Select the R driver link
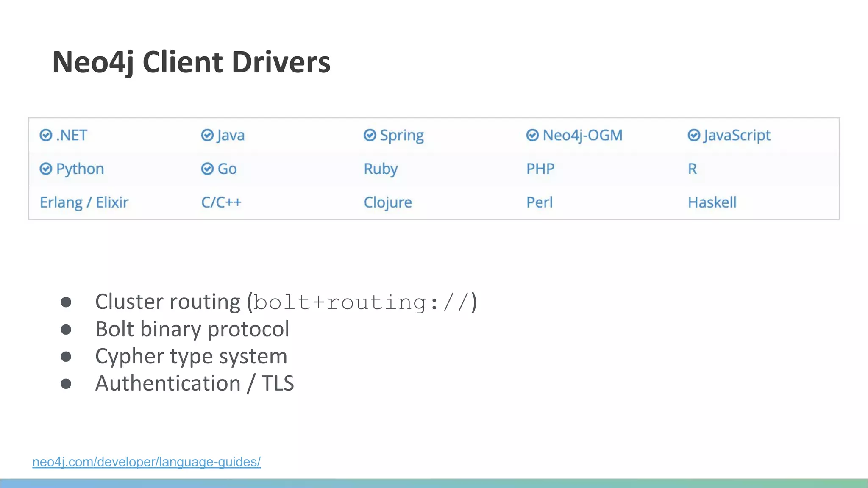 tap(693, 169)
